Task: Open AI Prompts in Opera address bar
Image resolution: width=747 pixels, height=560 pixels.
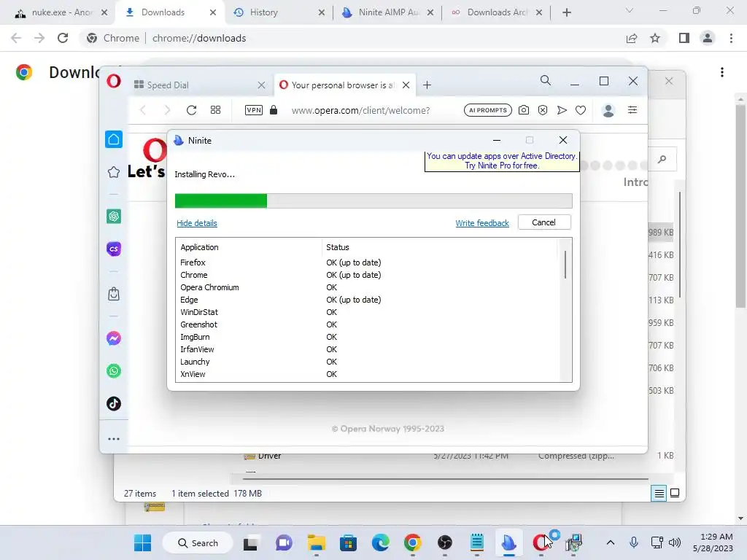Action: click(488, 110)
